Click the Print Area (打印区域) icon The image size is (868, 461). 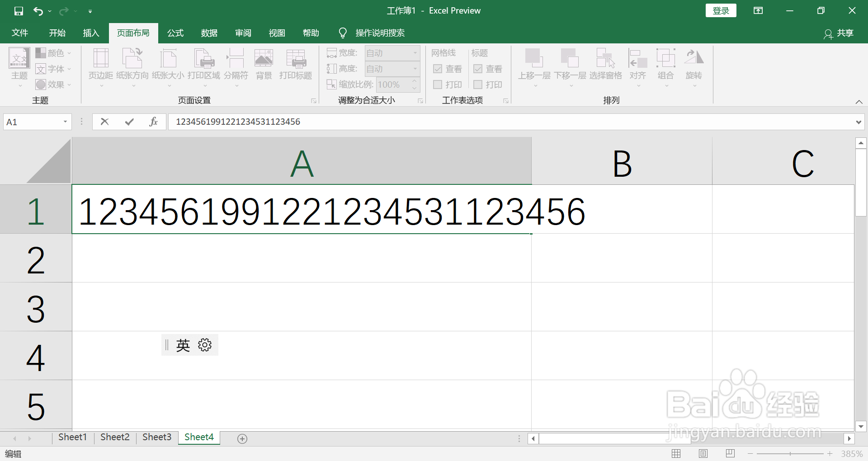tap(204, 59)
